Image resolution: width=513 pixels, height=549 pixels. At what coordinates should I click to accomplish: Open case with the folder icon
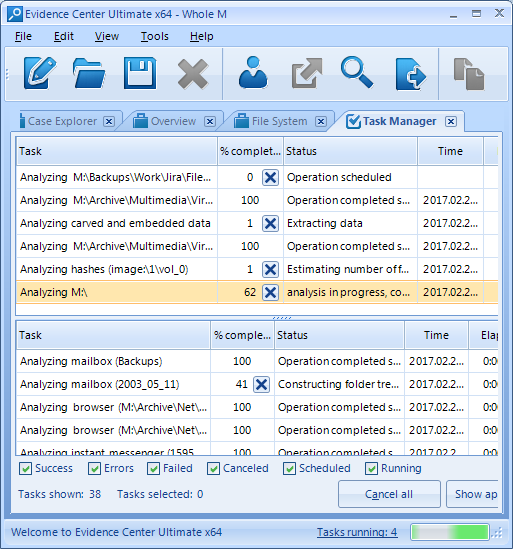pyautogui.click(x=89, y=74)
